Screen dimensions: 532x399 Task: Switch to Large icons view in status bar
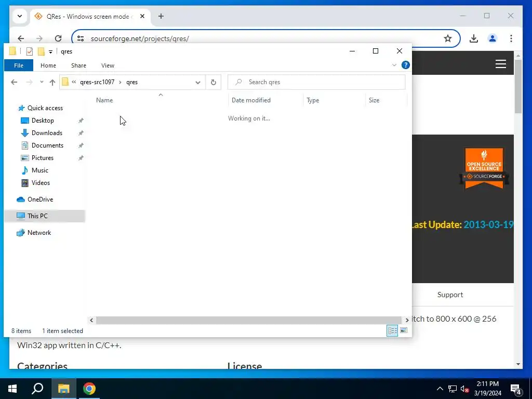(x=403, y=330)
